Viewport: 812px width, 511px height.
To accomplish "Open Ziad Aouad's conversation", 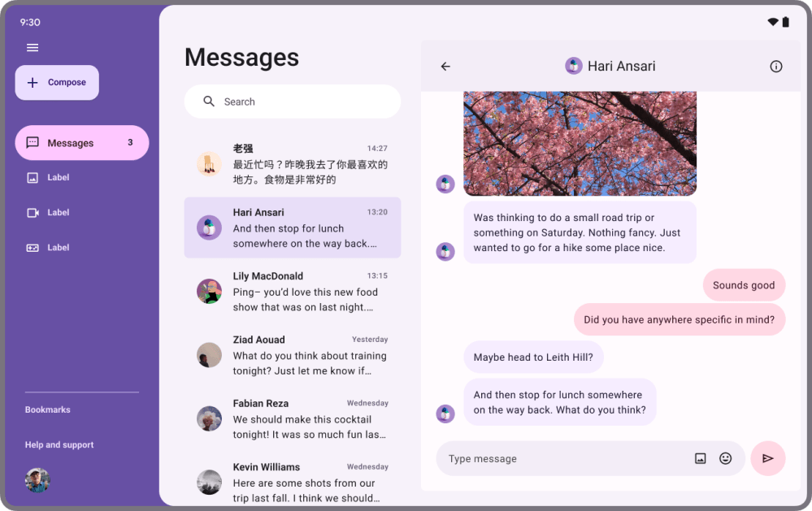I will [293, 355].
